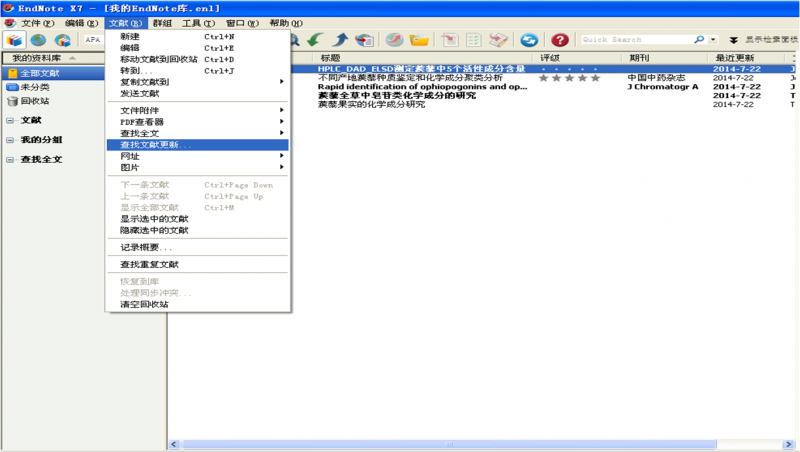The image size is (800, 452).
Task: Click the 我的资料库 panel header
Action: [x=53, y=58]
